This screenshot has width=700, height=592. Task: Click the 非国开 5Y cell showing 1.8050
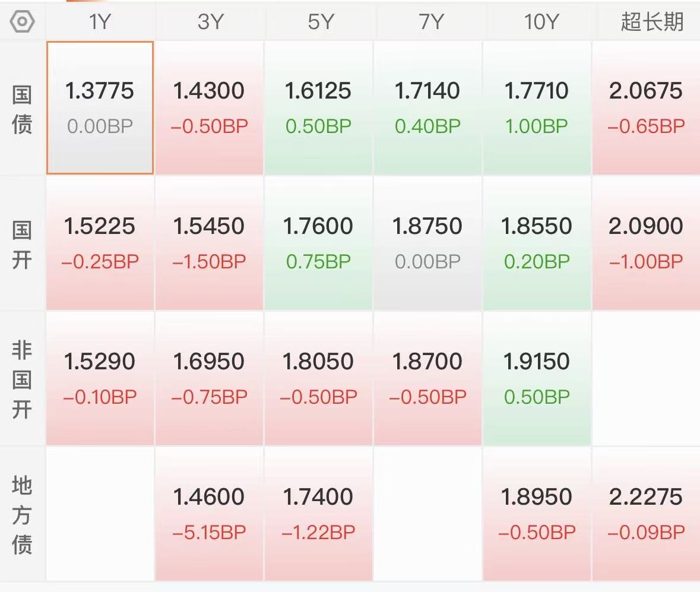point(319,379)
